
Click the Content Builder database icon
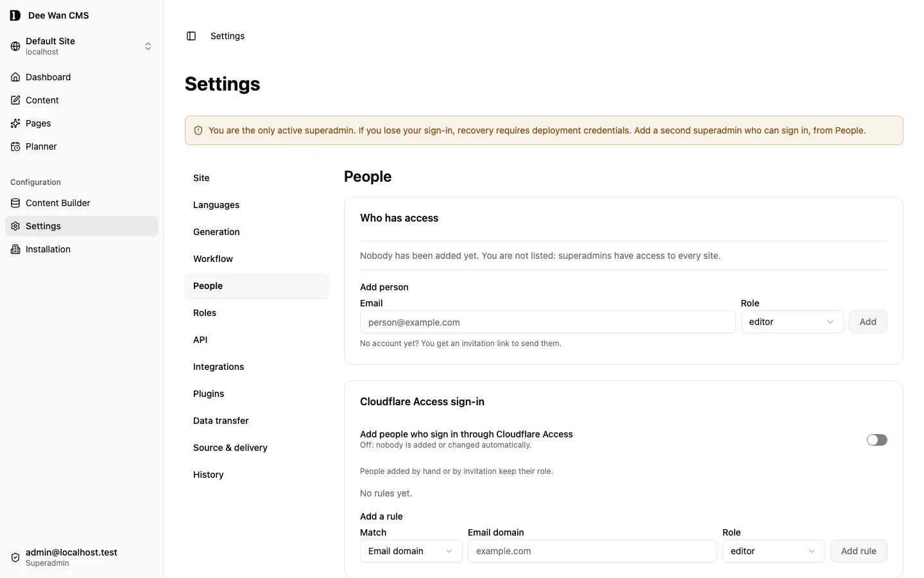tap(15, 203)
